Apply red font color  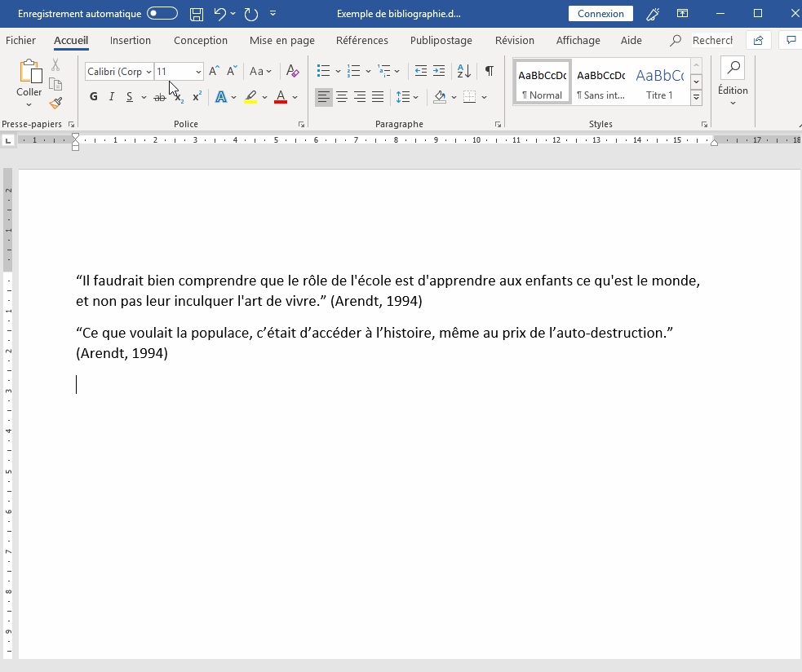coord(281,97)
